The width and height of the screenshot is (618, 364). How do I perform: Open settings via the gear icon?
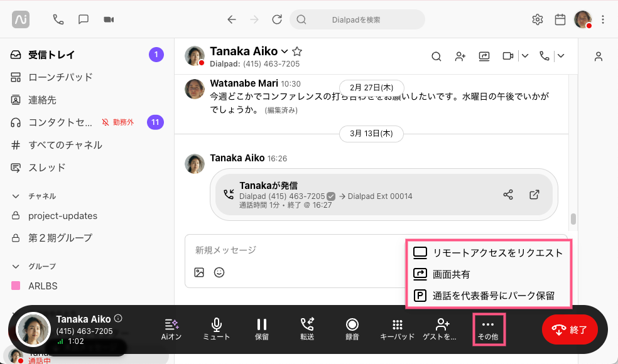[x=538, y=19]
